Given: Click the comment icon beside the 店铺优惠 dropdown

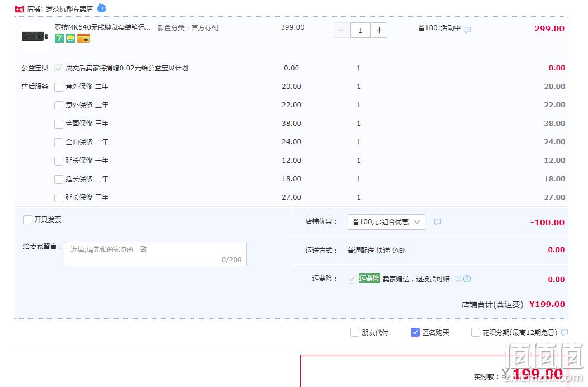Looking at the screenshot, I should (x=437, y=222).
